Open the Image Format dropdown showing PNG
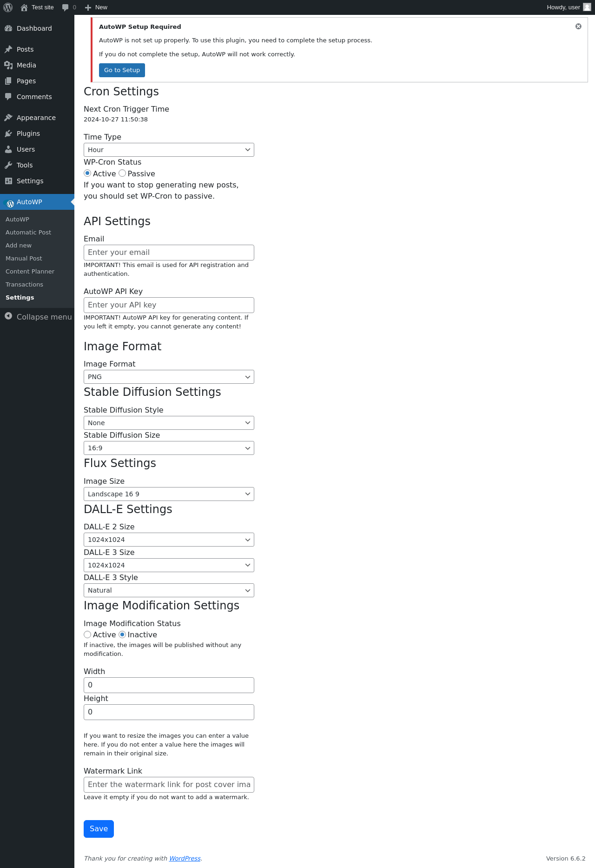595x868 pixels. [169, 377]
